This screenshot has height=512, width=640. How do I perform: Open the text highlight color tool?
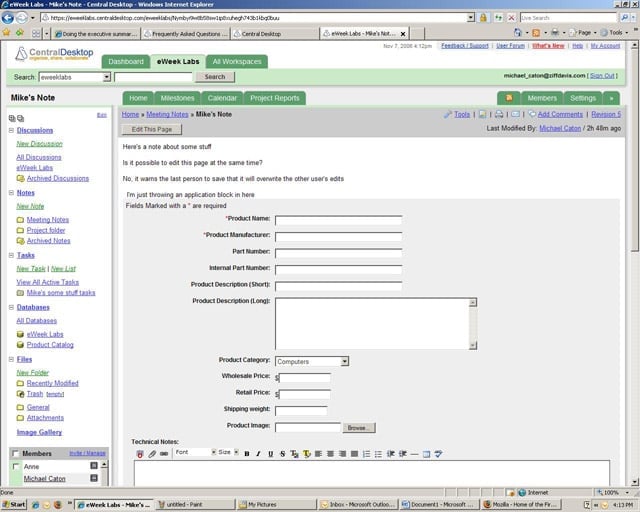click(x=307, y=454)
